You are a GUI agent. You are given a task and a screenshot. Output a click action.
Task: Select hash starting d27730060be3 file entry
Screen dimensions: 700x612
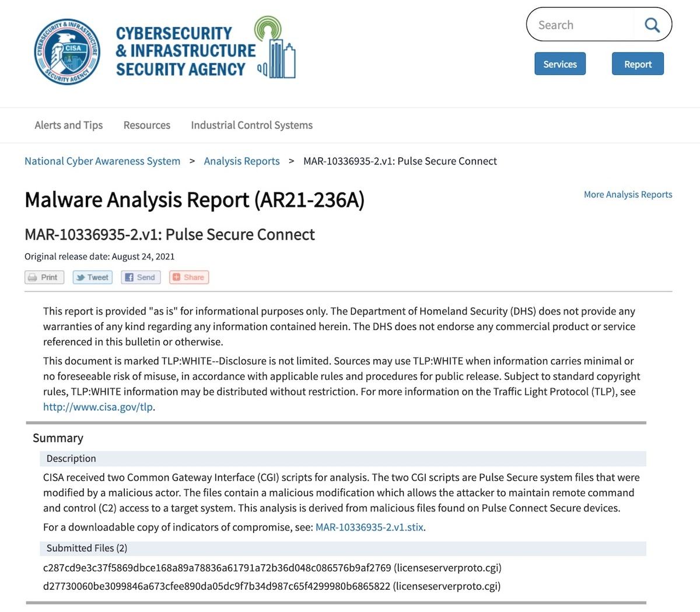tap(272, 586)
